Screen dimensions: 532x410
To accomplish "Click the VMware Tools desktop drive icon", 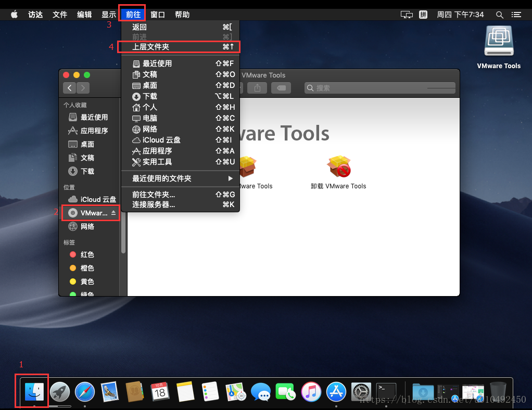I will click(499, 41).
